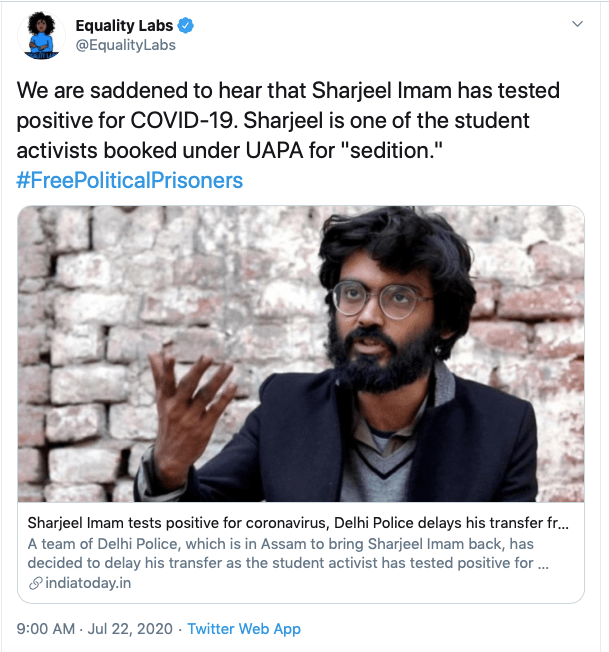The width and height of the screenshot is (609, 652).
Task: Open the Sharjeel Imam coronavirus headline
Action: [x=300, y=523]
